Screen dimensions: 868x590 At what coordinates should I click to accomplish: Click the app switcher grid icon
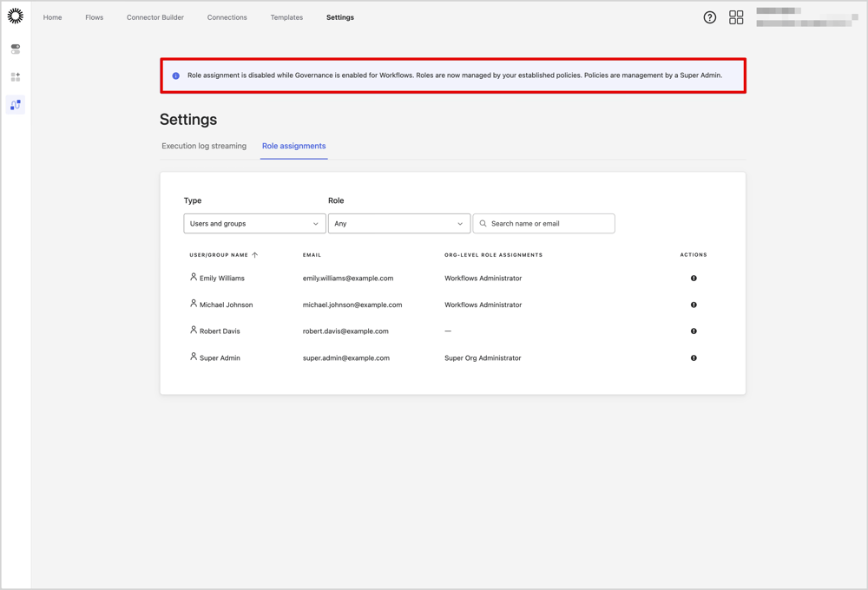click(x=736, y=16)
